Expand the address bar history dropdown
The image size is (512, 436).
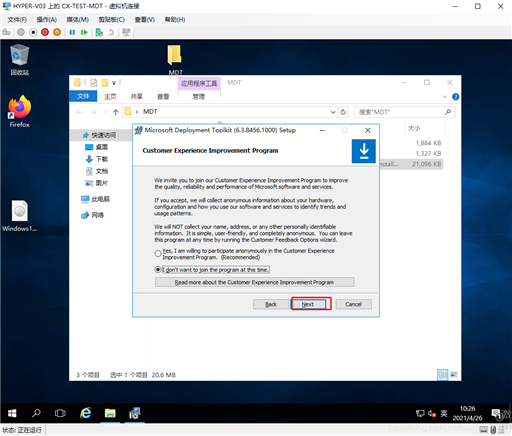333,112
